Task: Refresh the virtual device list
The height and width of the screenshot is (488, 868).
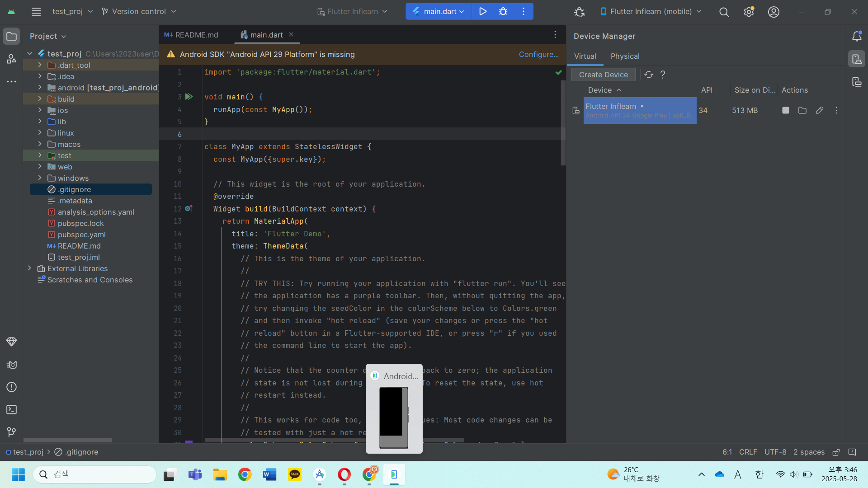Action: coord(649,75)
